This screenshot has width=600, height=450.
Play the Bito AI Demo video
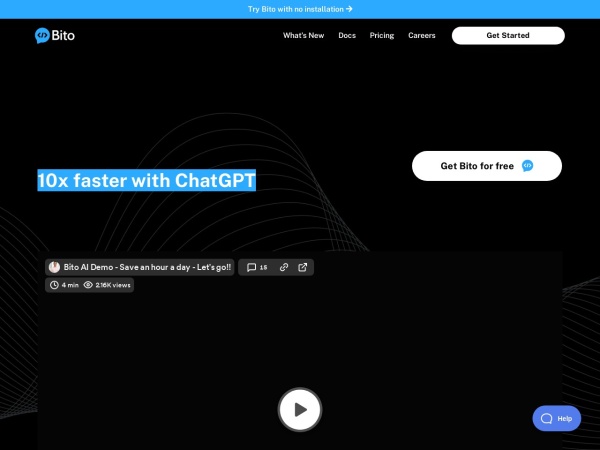click(x=299, y=409)
